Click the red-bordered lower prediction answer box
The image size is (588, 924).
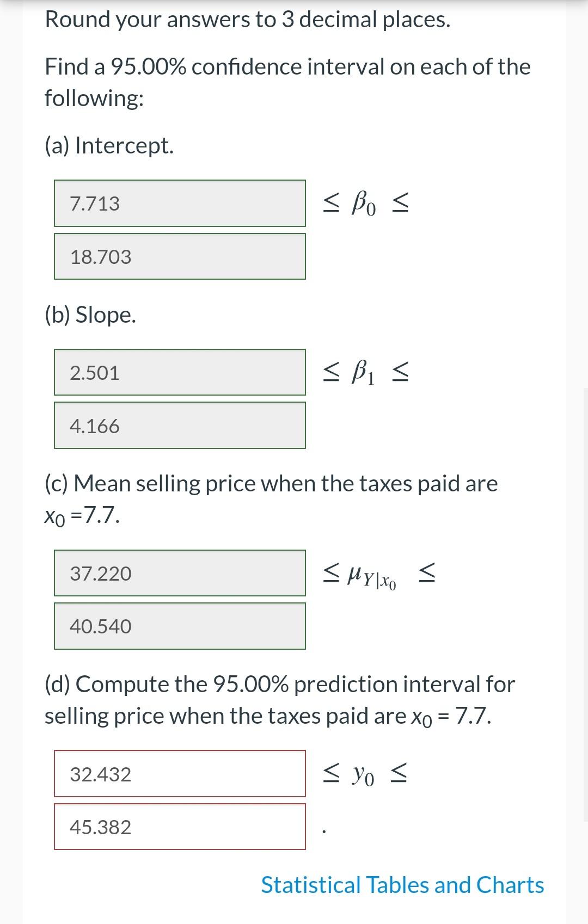pyautogui.click(x=180, y=774)
